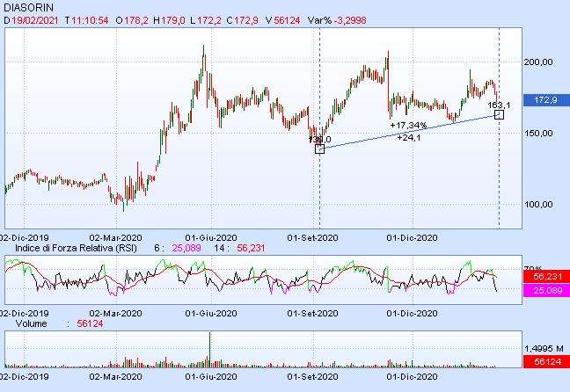Click the red 56,231 value beside RSI 14
Image resolution: width=570 pixels, height=392 pixels.
251,248
